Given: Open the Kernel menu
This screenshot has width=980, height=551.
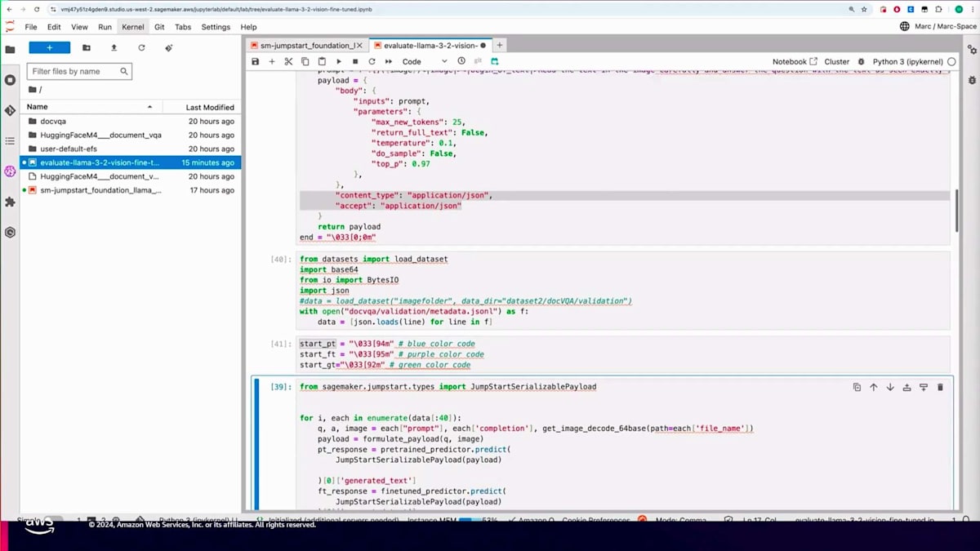Looking at the screenshot, I should [x=132, y=27].
